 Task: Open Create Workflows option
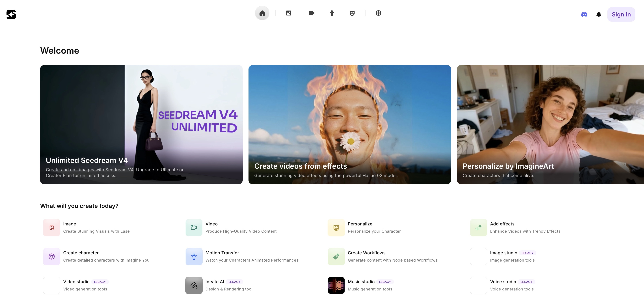click(366, 253)
